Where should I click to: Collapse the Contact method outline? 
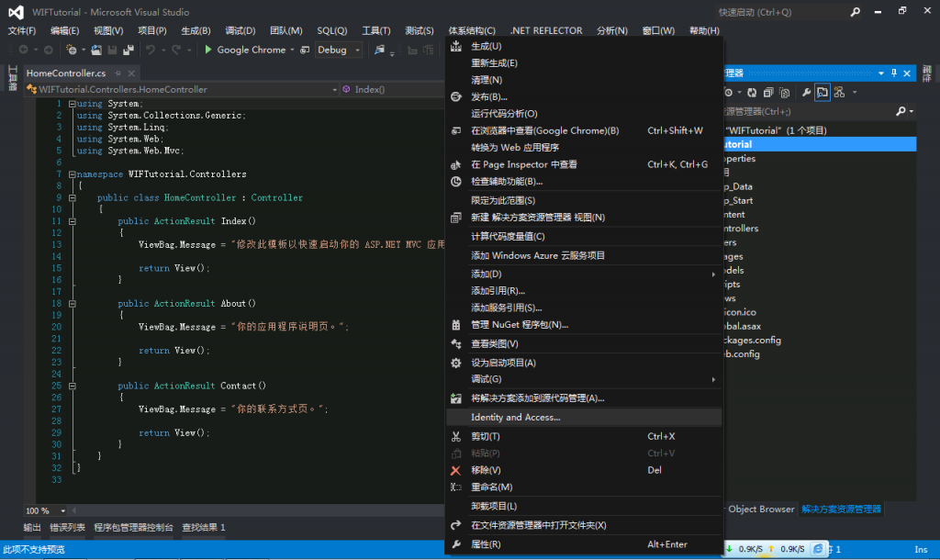[72, 386]
